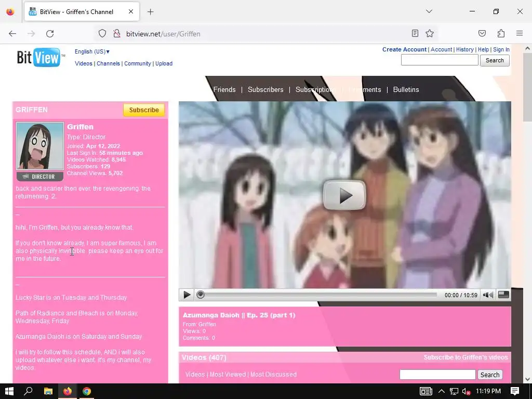This screenshot has width=532, height=399.
Task: Click the Sign In link
Action: (x=501, y=49)
